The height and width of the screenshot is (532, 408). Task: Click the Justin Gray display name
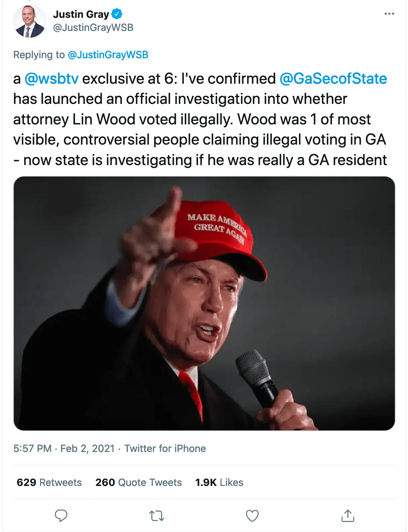coord(81,14)
